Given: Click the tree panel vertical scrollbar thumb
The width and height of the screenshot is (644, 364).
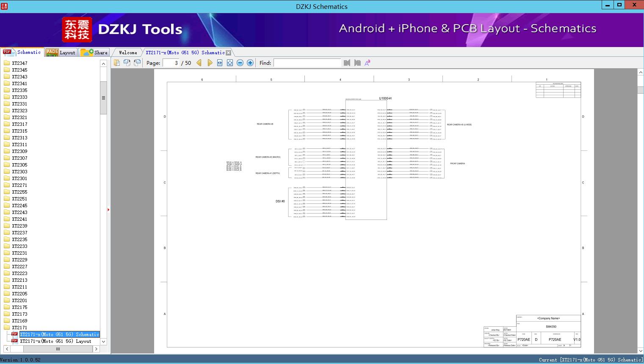Looking at the screenshot, I should [103, 98].
